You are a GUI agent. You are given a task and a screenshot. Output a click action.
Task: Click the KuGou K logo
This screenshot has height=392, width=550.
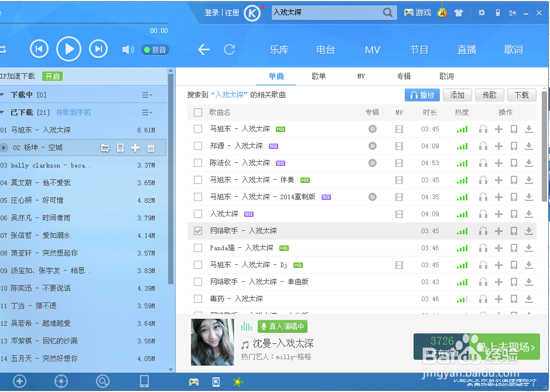pyautogui.click(x=252, y=13)
